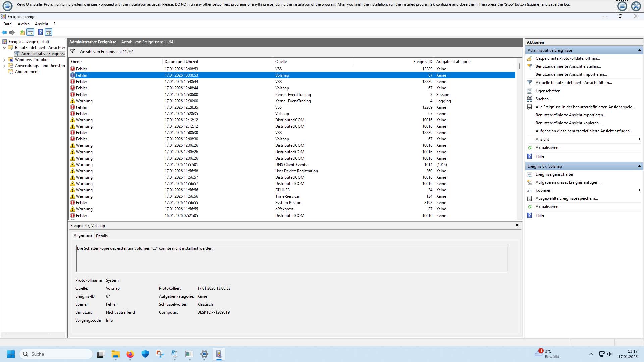Click Aktualisieren icon under Administrative Ereignisse
Image resolution: width=644 pixels, height=362 pixels.
[x=530, y=148]
